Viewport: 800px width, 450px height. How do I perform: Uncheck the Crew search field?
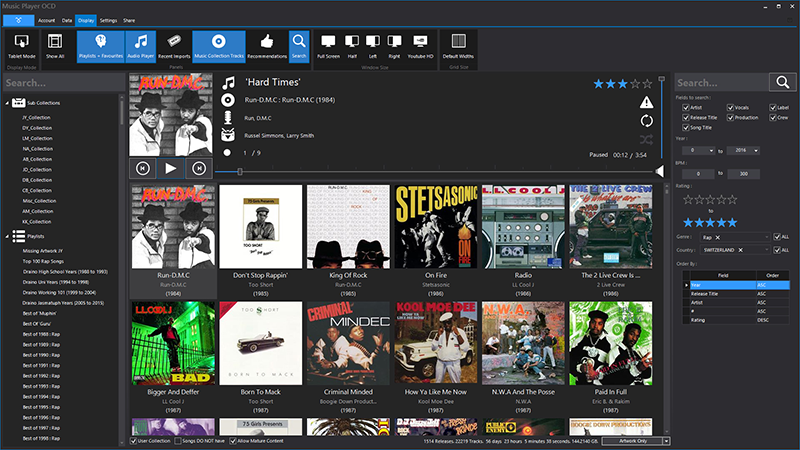pyautogui.click(x=773, y=117)
